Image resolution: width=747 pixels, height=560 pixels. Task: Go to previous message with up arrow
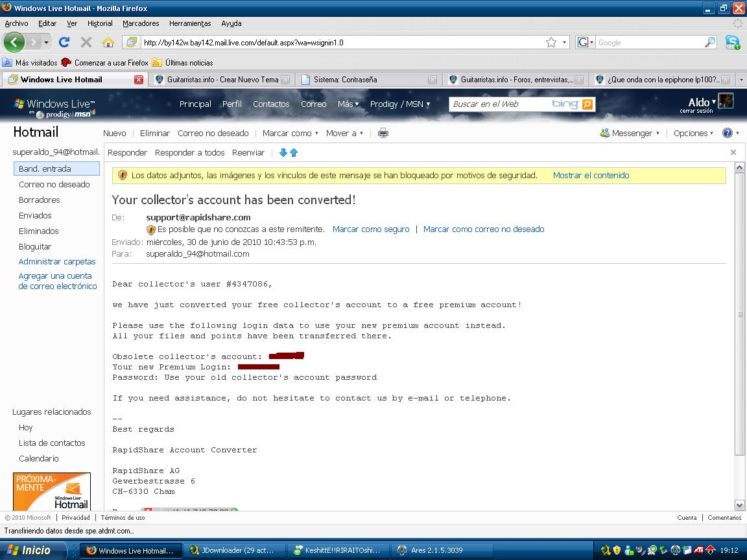pyautogui.click(x=294, y=152)
